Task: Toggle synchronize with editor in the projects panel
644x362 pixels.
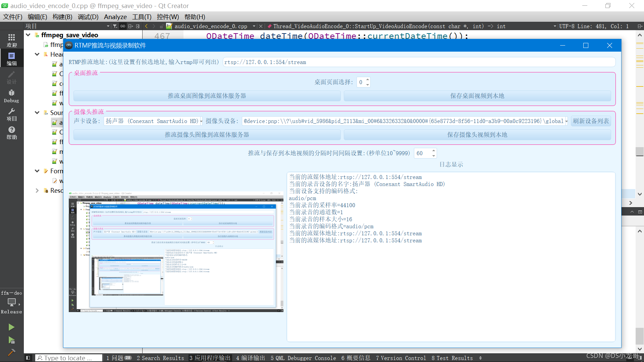Action: point(122,26)
